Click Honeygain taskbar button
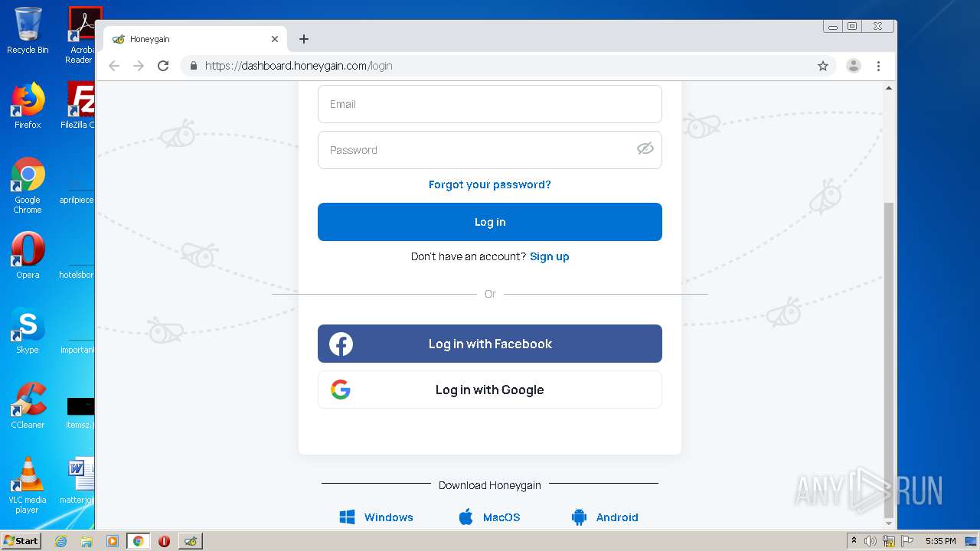 click(x=191, y=541)
